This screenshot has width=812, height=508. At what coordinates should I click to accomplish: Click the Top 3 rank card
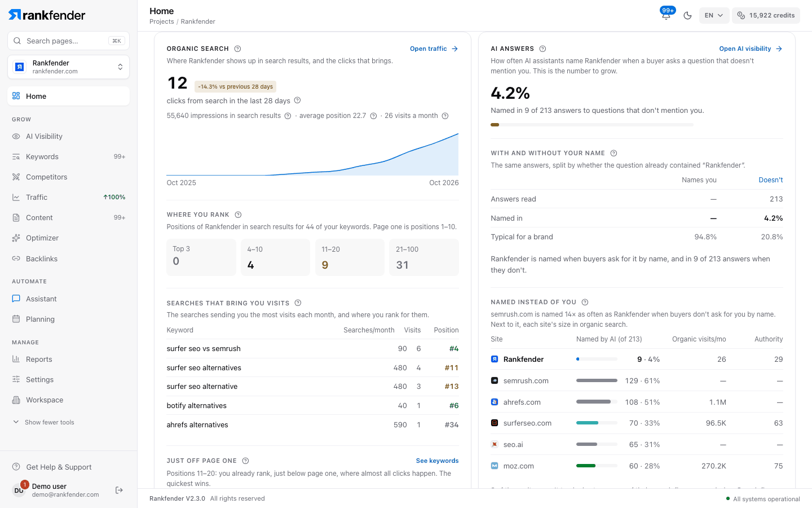[201, 257]
